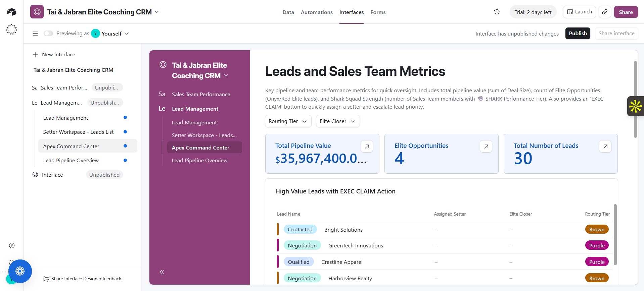The image size is (644, 291).
Task: Open the base name dropdown chevron in the header
Action: point(157,12)
